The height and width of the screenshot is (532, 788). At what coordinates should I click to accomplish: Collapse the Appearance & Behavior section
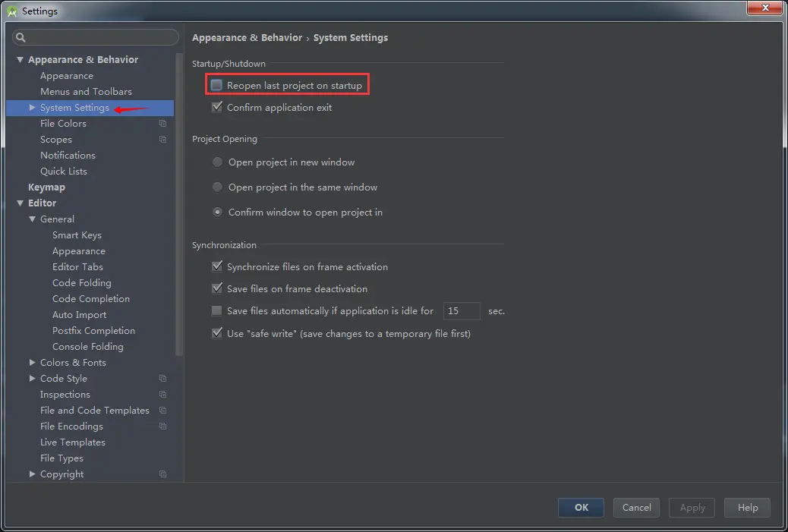[20, 60]
